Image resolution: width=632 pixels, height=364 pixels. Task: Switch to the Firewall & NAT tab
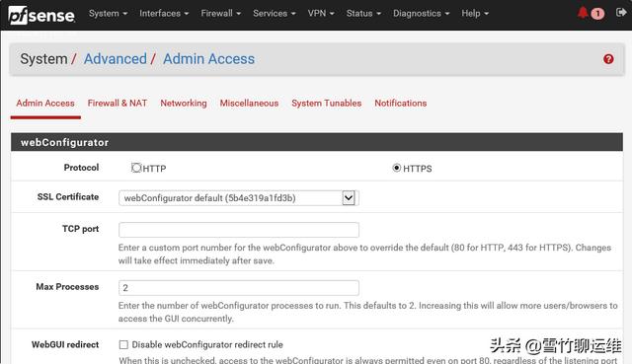118,103
